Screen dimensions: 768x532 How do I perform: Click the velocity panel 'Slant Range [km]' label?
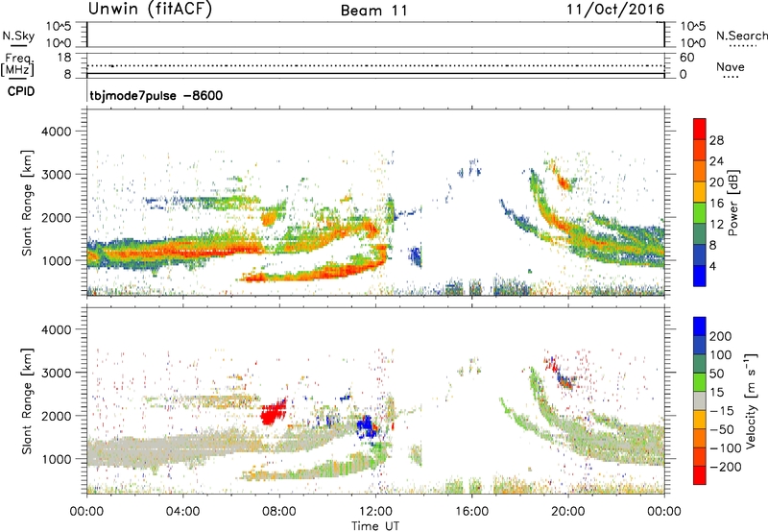pos(27,400)
